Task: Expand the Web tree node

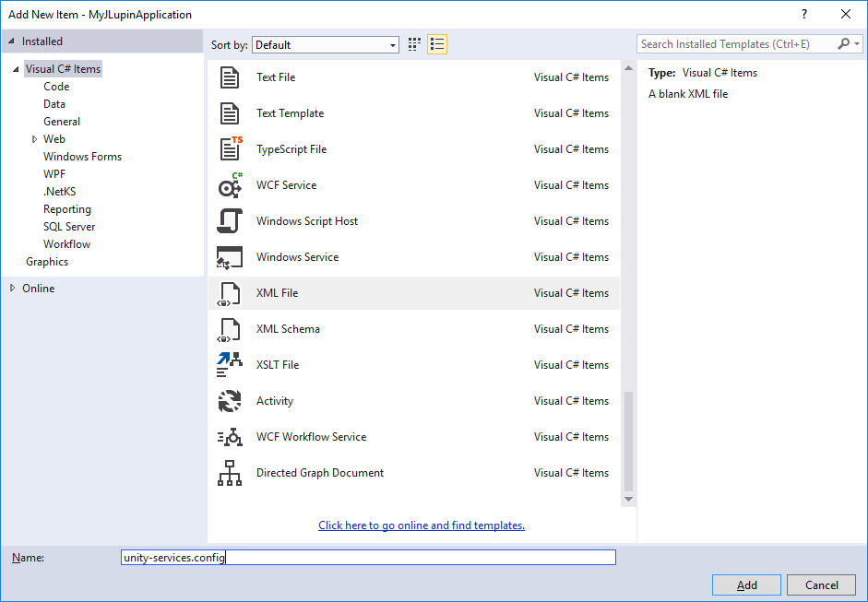Action: [x=36, y=138]
